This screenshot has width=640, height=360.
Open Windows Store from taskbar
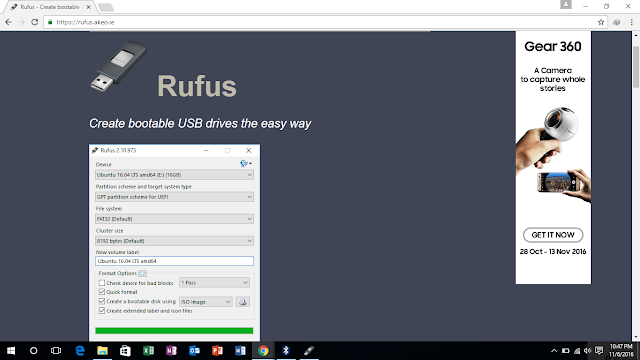(x=125, y=351)
